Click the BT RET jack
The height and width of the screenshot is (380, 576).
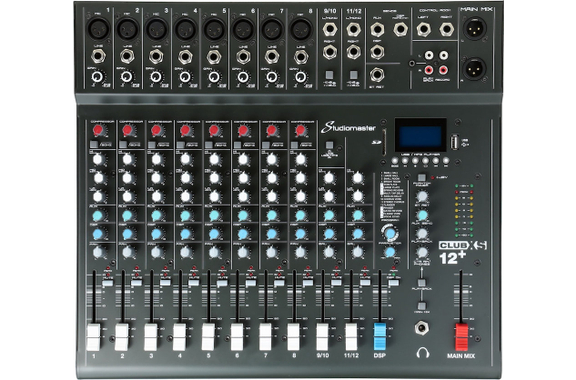(x=377, y=75)
